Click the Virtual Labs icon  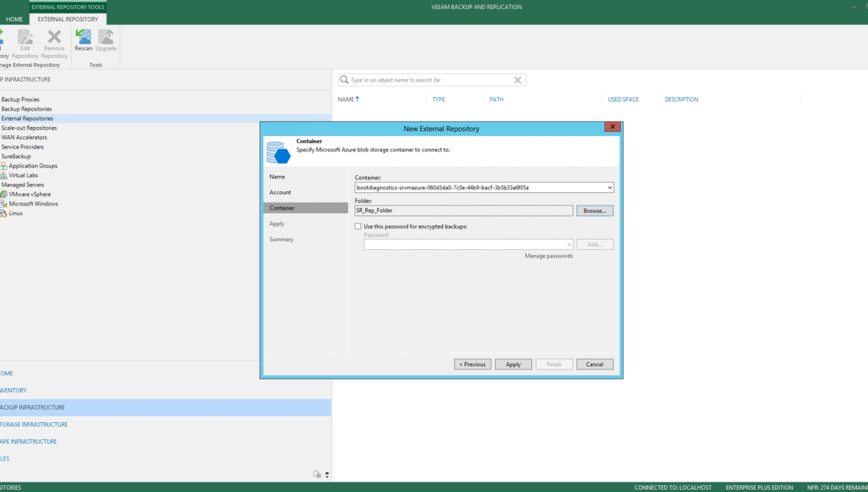point(4,175)
